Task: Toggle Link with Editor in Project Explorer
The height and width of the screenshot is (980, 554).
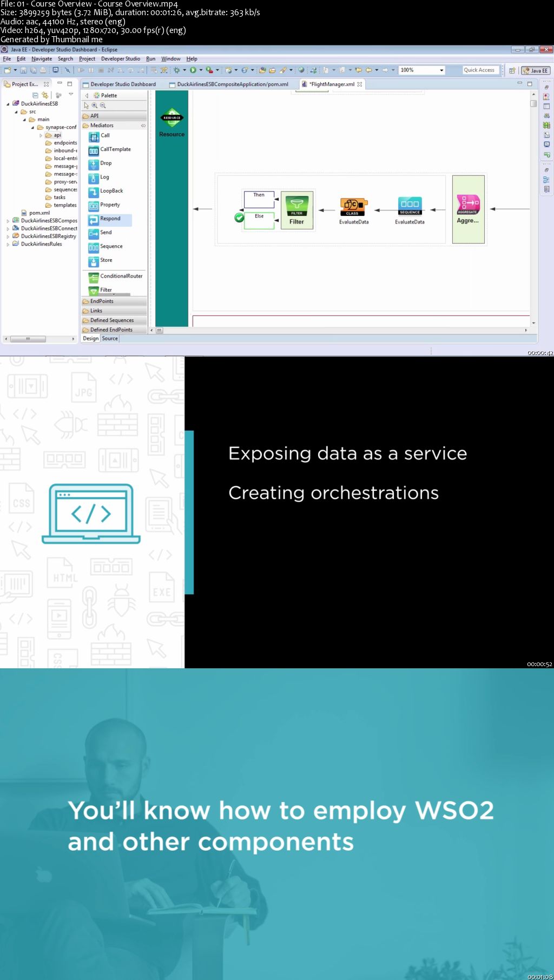Action: click(x=45, y=95)
